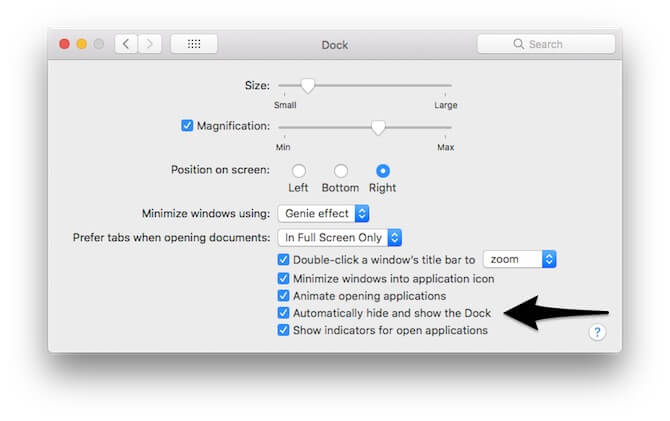Disable the Magnification checkbox

[187, 126]
